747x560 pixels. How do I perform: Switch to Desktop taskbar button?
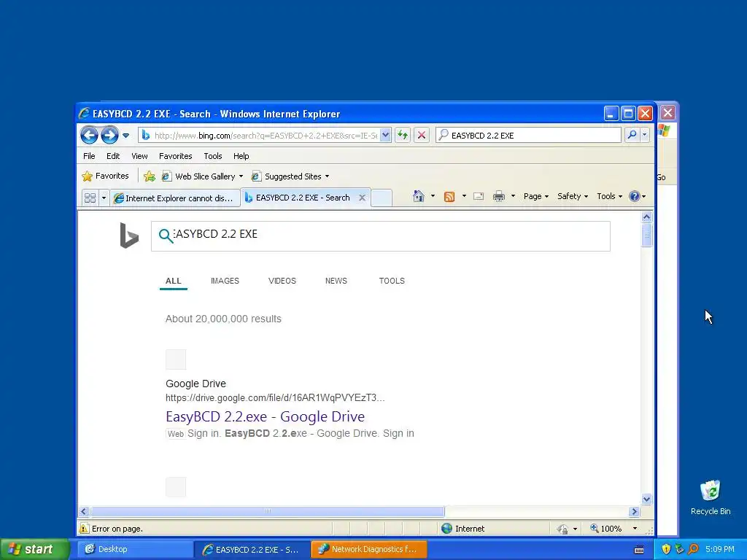pyautogui.click(x=135, y=549)
